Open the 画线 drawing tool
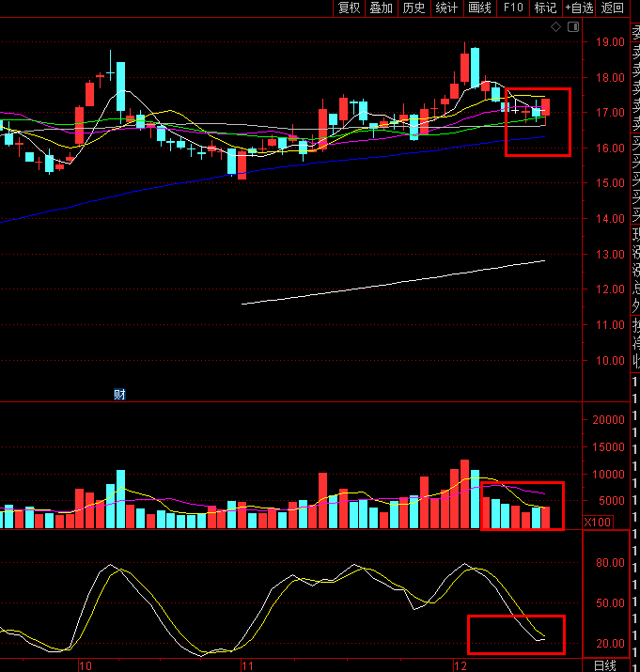This screenshot has height=672, width=640. click(x=479, y=8)
